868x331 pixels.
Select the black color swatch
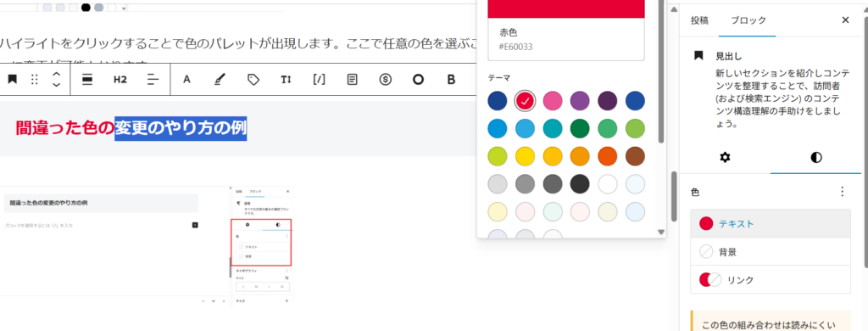tap(580, 184)
